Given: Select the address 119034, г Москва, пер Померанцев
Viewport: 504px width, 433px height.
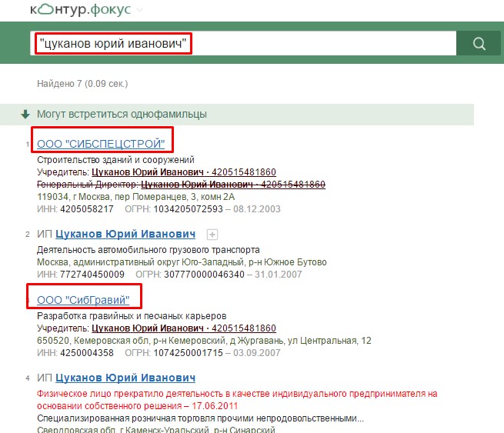Looking at the screenshot, I should tap(135, 197).
